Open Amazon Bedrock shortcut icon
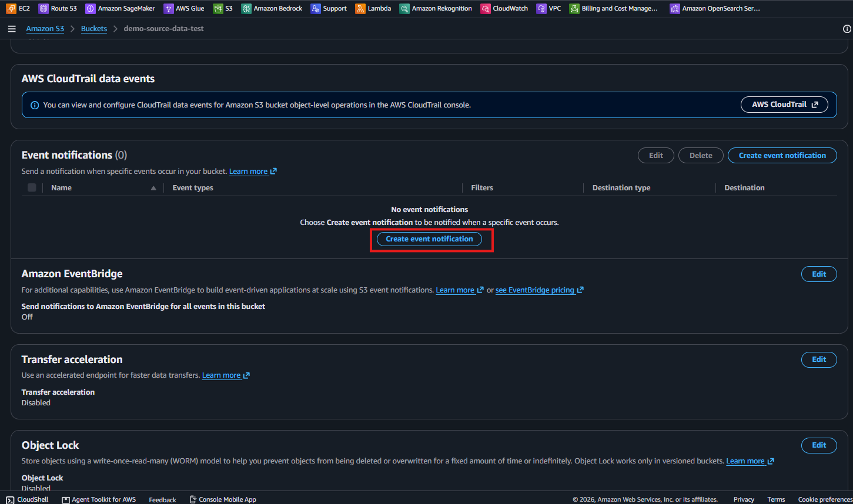 click(x=246, y=8)
